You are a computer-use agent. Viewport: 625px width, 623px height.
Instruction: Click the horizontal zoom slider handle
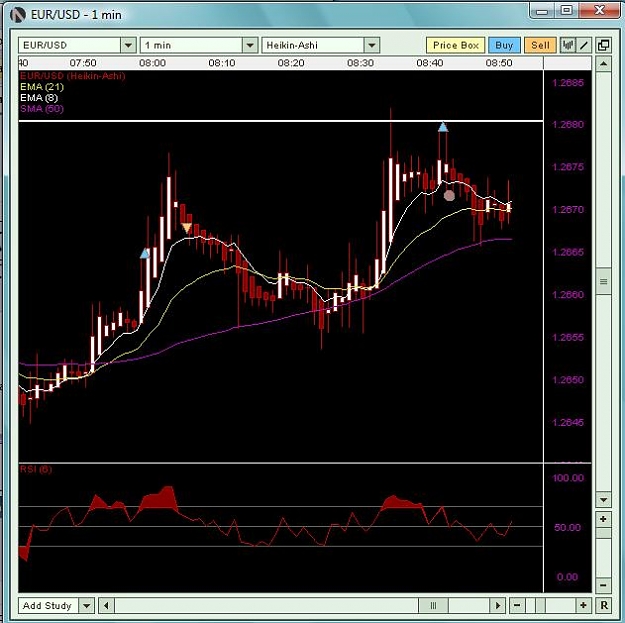tap(540, 606)
